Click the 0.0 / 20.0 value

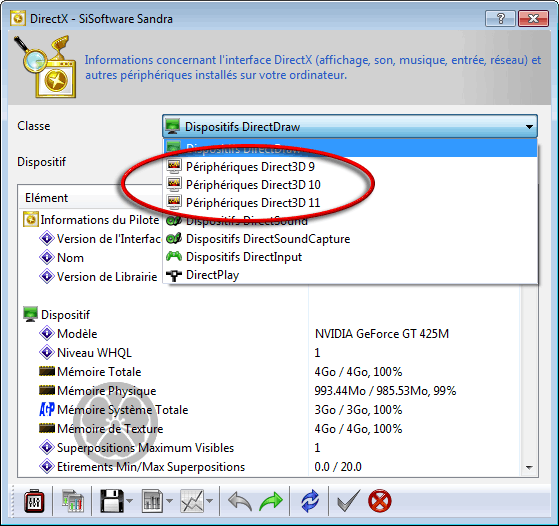point(338,466)
